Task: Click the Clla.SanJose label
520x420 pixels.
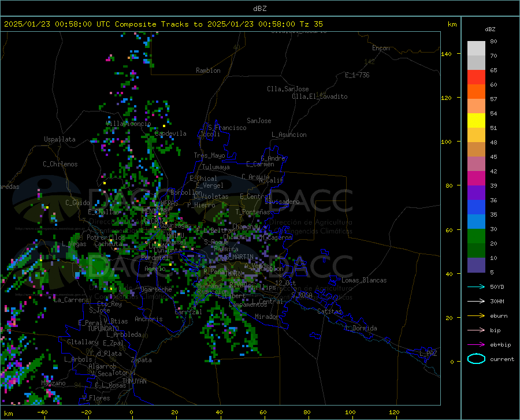Action: pos(288,89)
